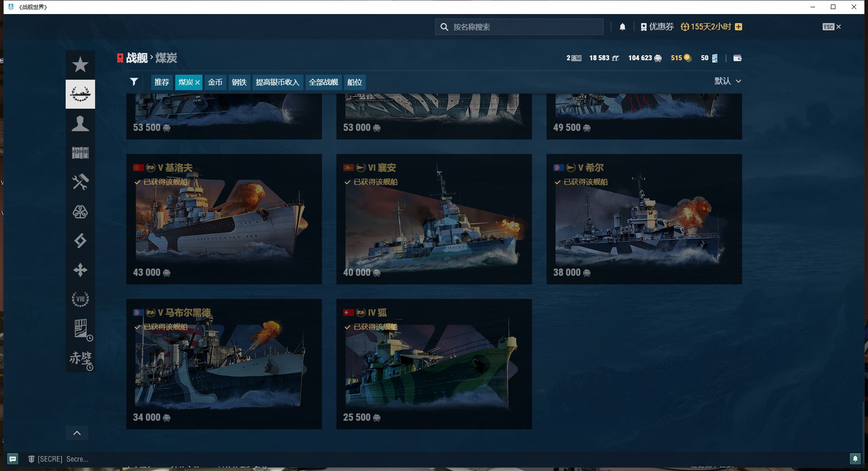The image size is (868, 471).
Task: Expand the 默认 sorting dropdown
Action: pos(727,81)
